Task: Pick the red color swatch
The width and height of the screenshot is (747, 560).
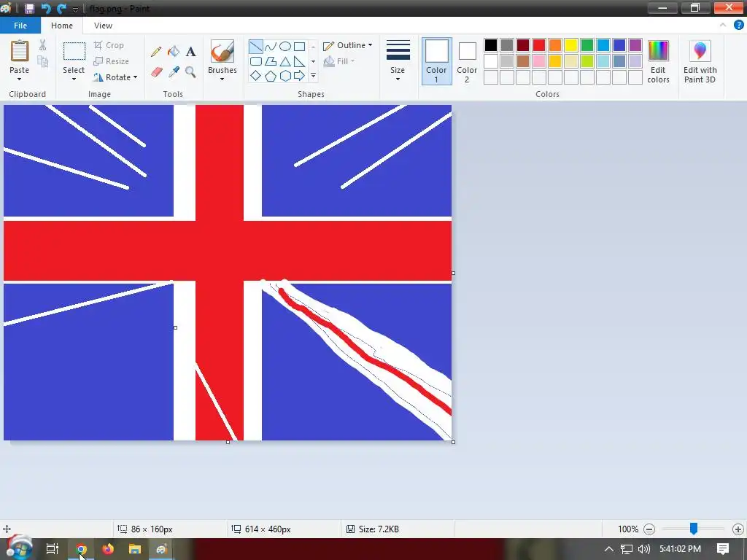Action: click(x=539, y=45)
